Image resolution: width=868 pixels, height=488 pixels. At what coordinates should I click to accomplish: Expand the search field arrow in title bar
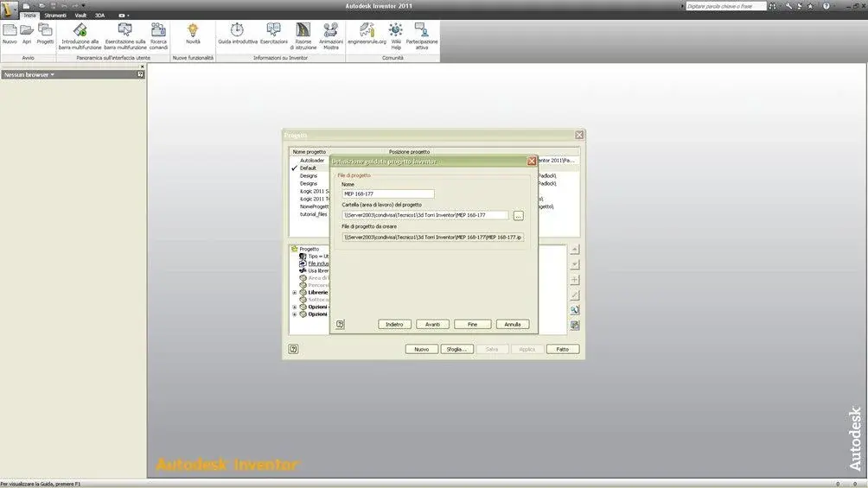682,6
